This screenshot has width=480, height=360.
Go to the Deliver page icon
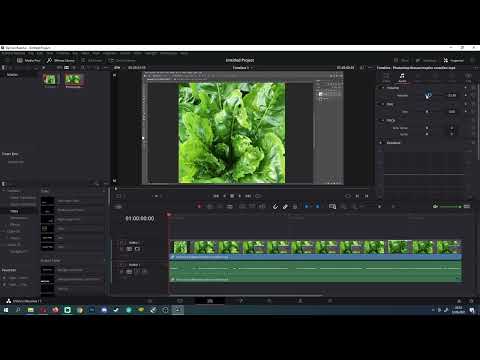[x=330, y=301]
